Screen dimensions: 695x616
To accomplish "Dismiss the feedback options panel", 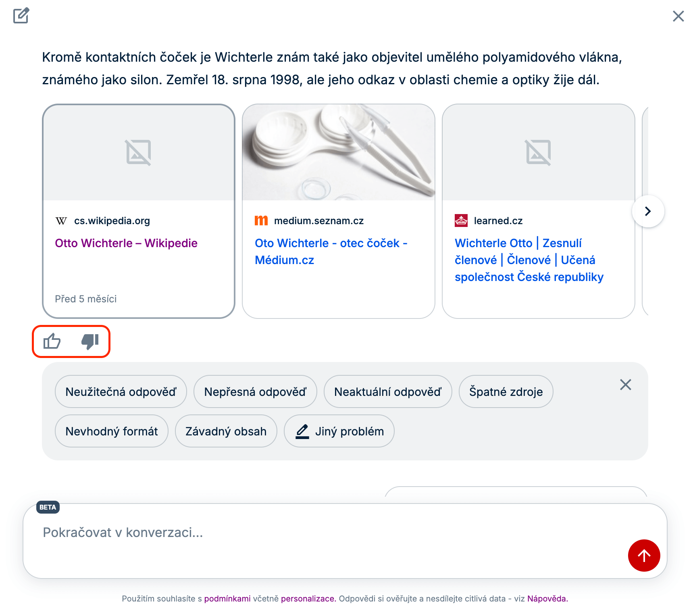I will tap(625, 385).
